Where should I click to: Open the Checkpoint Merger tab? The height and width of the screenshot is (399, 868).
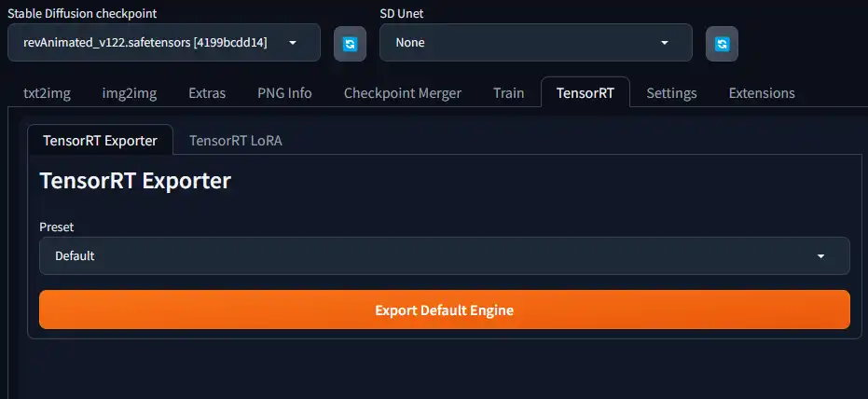tap(403, 93)
